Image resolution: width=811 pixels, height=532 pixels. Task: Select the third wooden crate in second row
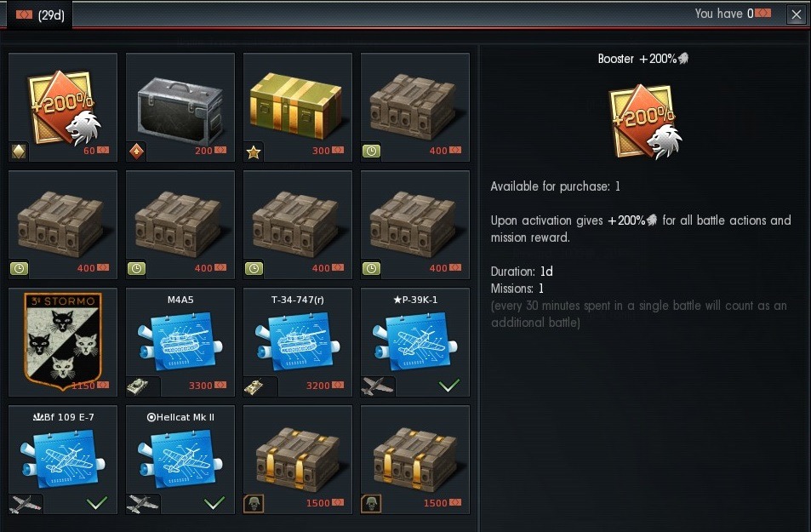(298, 225)
